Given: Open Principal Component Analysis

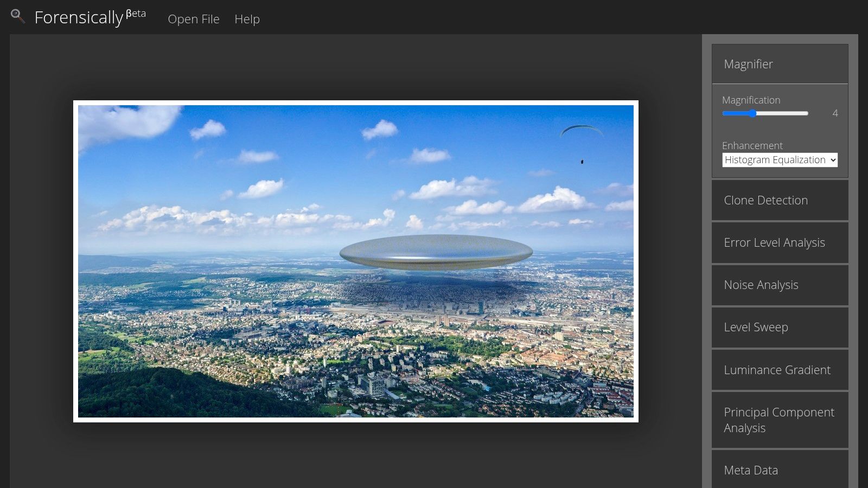Looking at the screenshot, I should click(780, 420).
